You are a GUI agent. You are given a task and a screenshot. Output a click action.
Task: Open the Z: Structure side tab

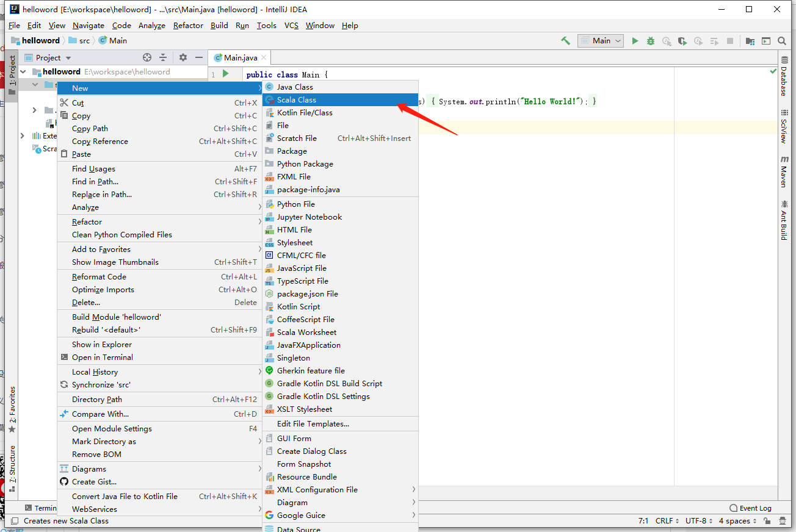[x=12, y=469]
